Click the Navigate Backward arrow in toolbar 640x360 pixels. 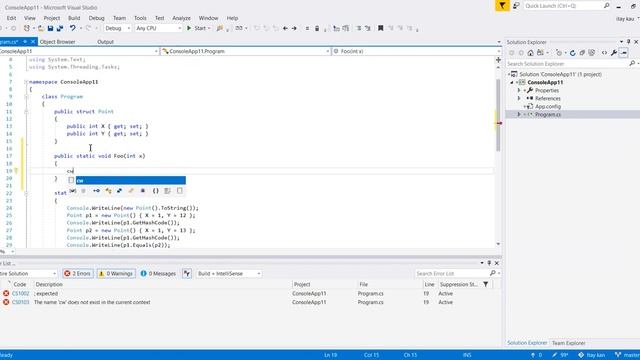pos(285,28)
